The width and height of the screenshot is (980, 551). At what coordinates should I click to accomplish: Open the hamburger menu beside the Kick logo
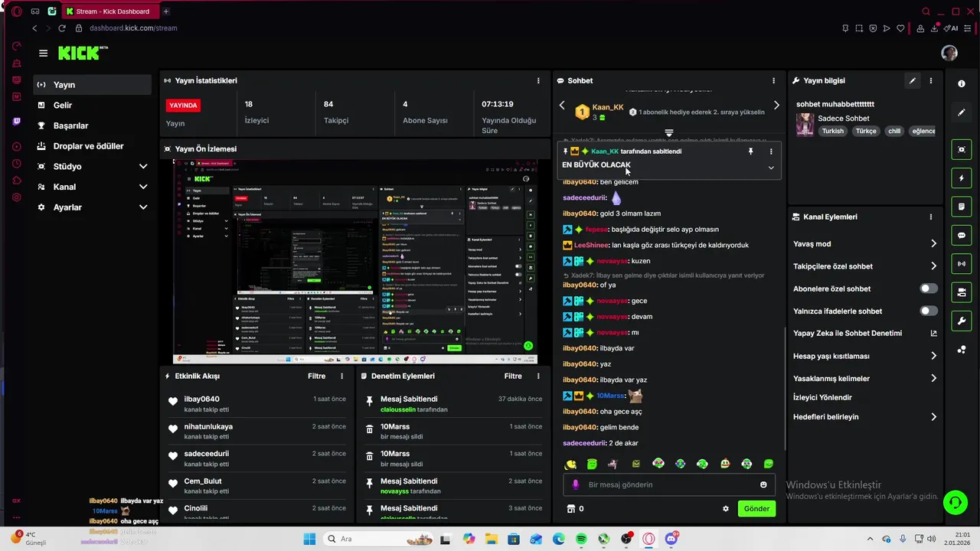pos(43,53)
